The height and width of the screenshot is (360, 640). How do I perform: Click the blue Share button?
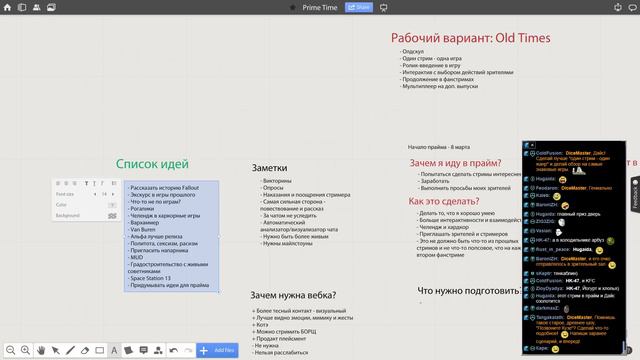tap(359, 7)
